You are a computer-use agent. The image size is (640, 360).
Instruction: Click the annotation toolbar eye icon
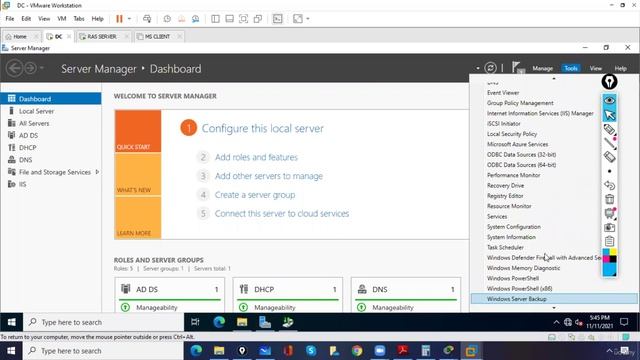[609, 100]
